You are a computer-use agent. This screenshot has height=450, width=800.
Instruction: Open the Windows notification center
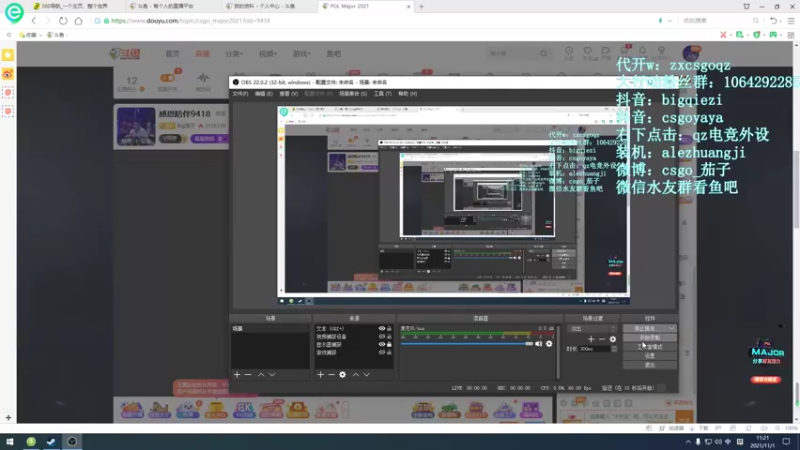tap(787, 442)
